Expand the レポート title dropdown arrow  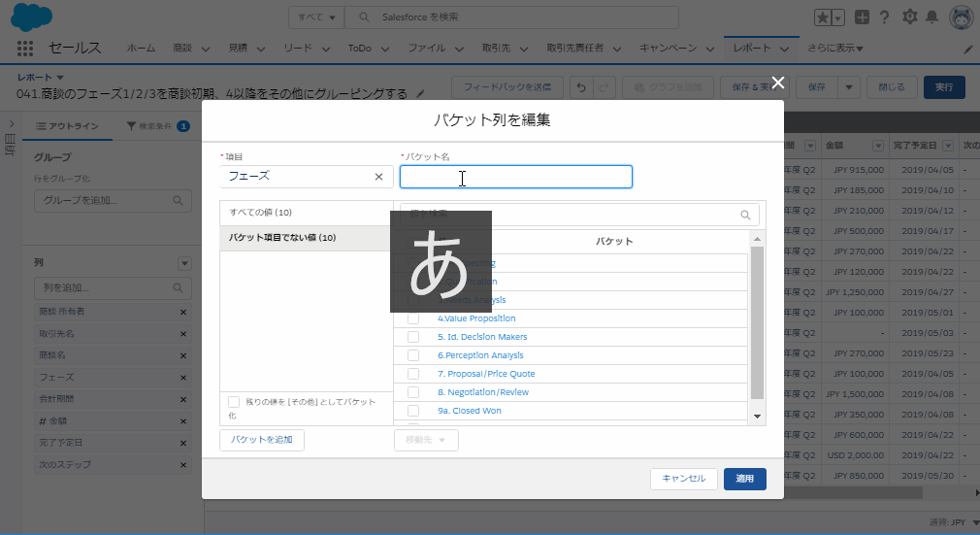pos(60,78)
